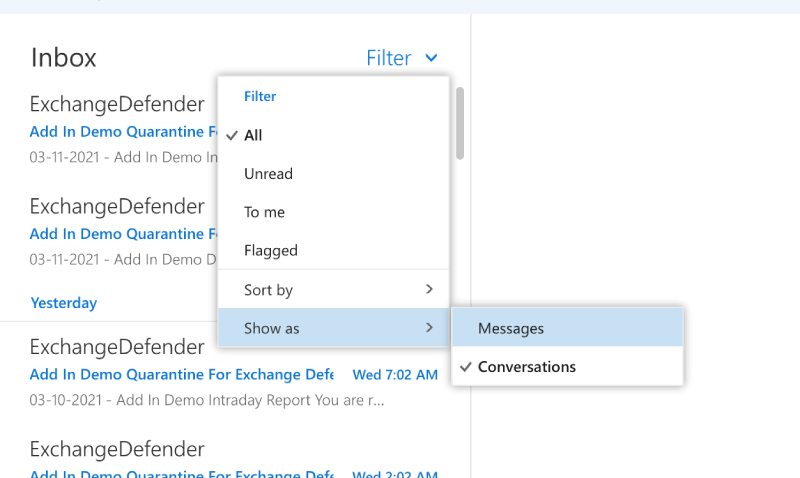Image resolution: width=800 pixels, height=478 pixels.
Task: Click the Filter title inside the dropdown menu
Action: point(260,97)
